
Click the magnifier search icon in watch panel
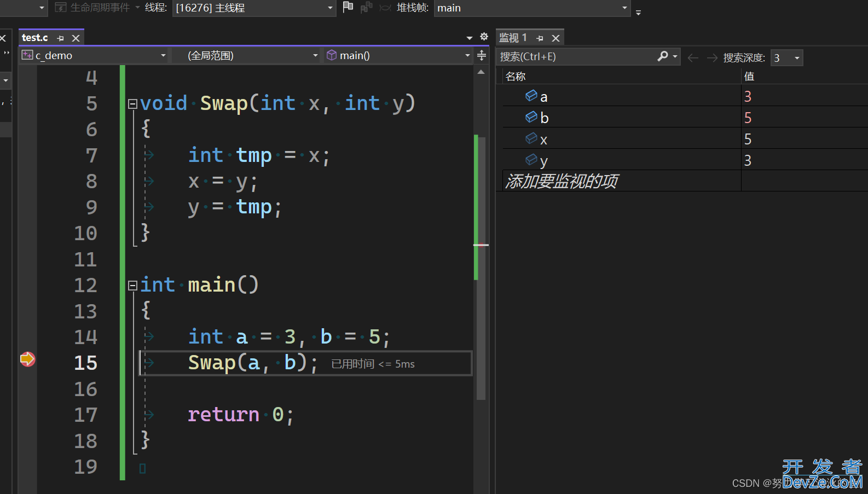click(x=663, y=56)
